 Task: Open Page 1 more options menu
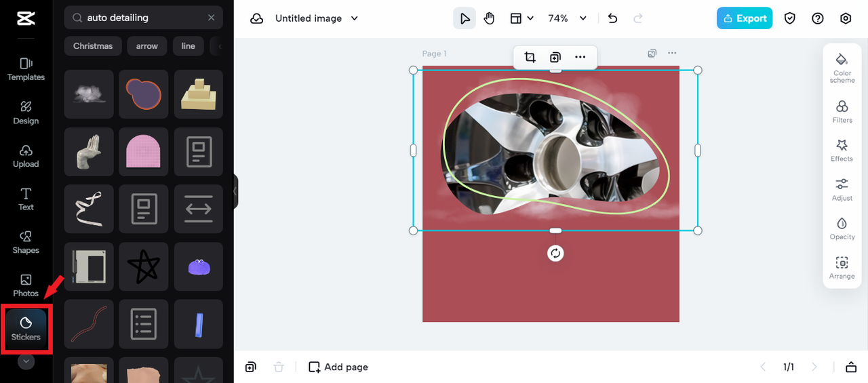pos(672,53)
